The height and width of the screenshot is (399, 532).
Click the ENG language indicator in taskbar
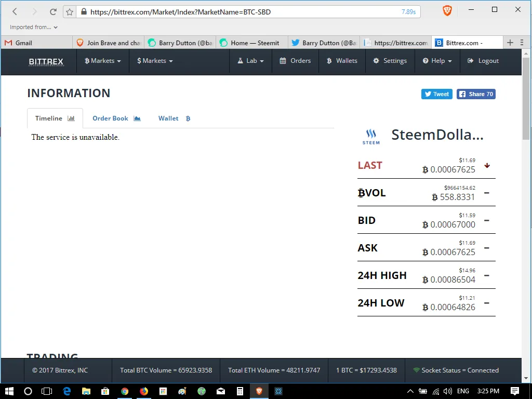pos(463,391)
